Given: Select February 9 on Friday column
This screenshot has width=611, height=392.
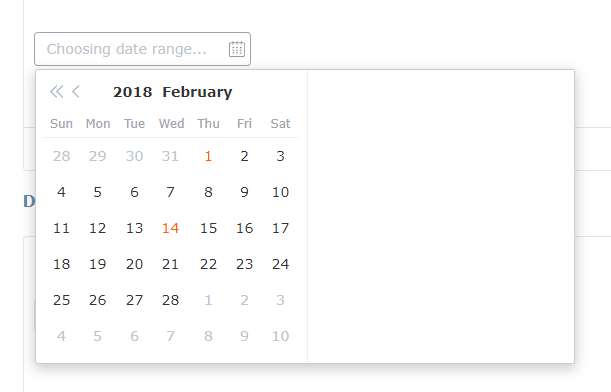Looking at the screenshot, I should pyautogui.click(x=244, y=192).
